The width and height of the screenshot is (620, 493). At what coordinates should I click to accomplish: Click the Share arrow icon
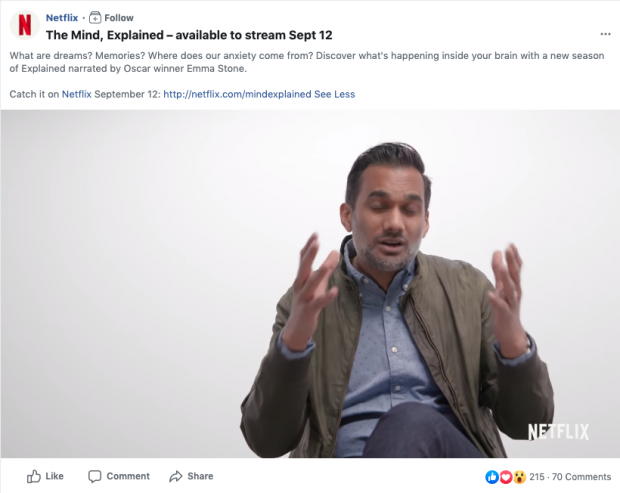tap(176, 476)
